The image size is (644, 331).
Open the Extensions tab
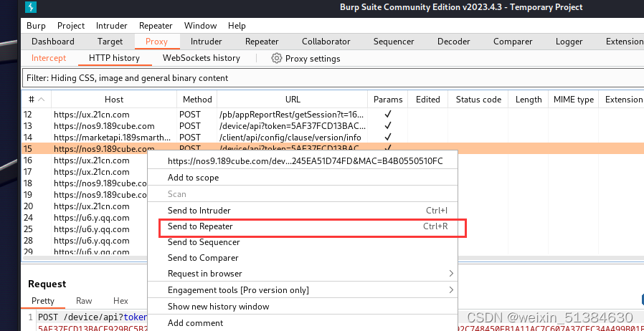625,42
